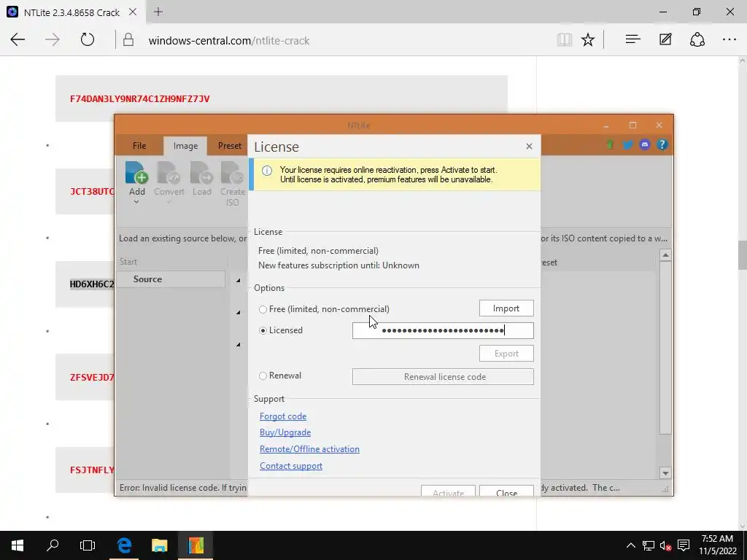This screenshot has height=560, width=747.
Task: Click the taskbar Search magnifier
Action: tap(53, 545)
